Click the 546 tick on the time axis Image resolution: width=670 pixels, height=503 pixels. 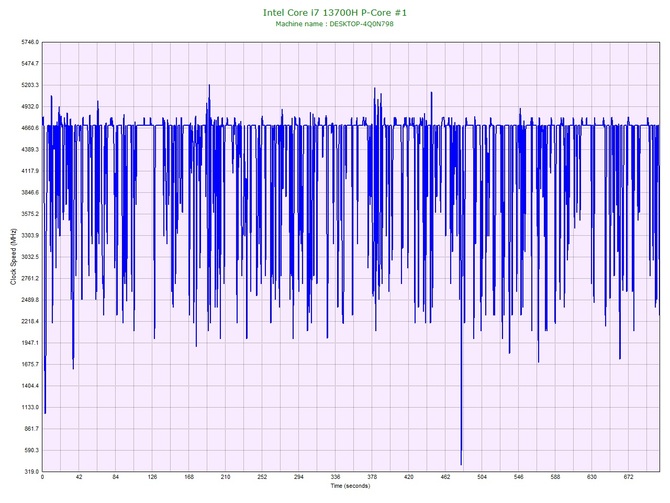click(519, 477)
